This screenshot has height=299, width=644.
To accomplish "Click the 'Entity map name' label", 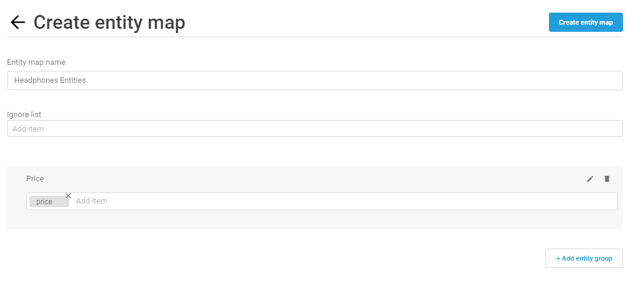I will 36,62.
